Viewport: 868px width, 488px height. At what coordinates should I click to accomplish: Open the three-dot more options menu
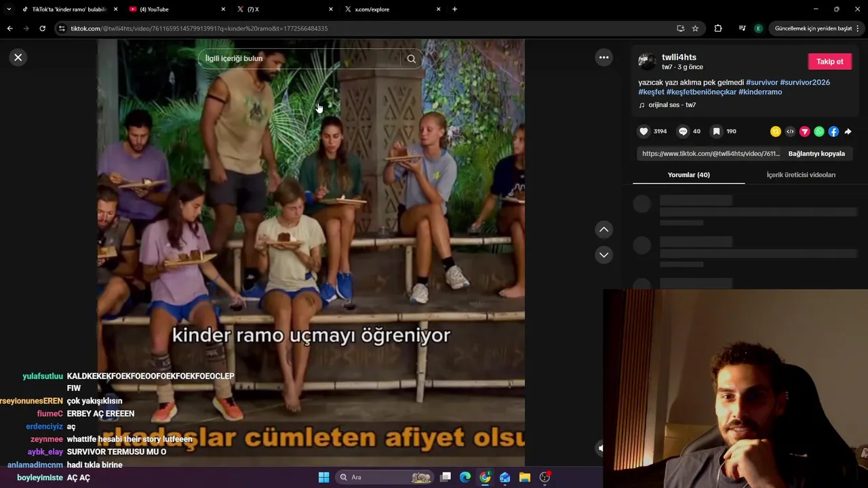(x=604, y=58)
